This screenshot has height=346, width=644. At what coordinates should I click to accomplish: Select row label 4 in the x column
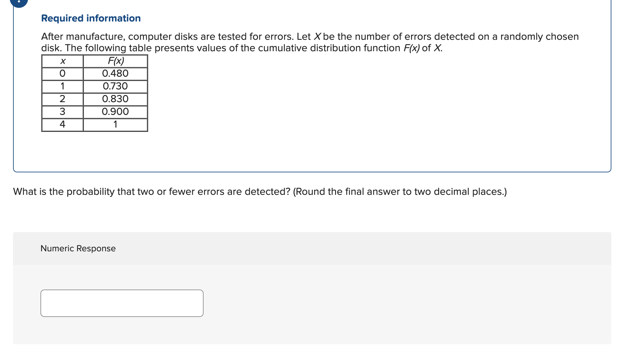[62, 124]
